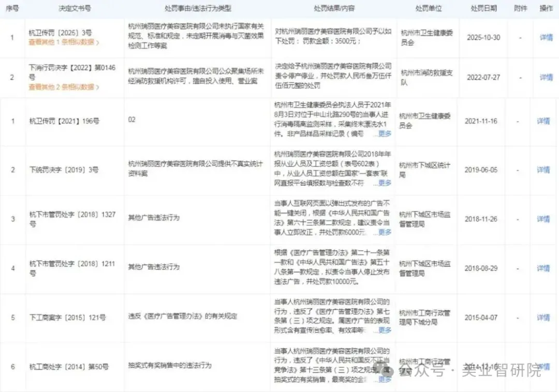
Task: Show 更多 for the 2021-11-16 penalty content
Action: click(x=385, y=133)
